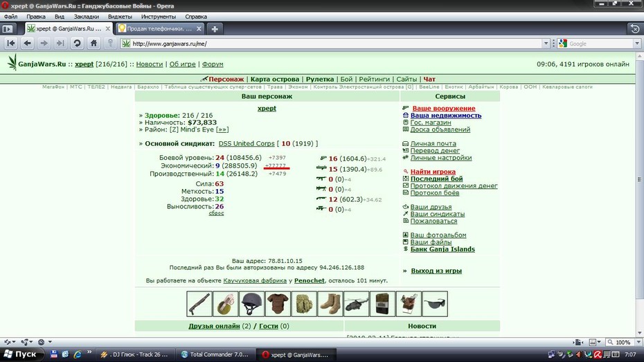Click Найти игрока link

433,172
